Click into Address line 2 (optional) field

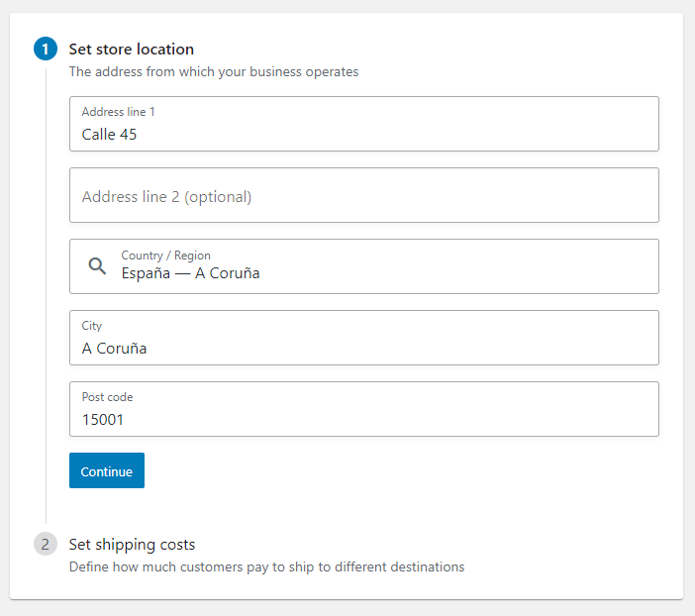(x=364, y=195)
